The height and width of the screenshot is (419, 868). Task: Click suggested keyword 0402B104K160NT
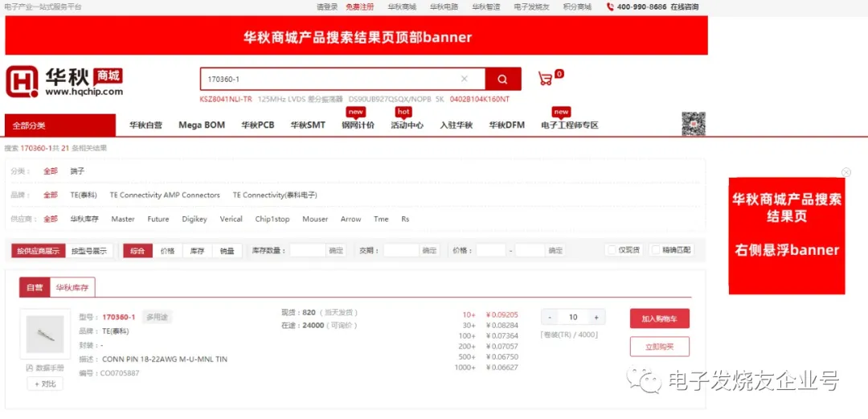(x=479, y=99)
